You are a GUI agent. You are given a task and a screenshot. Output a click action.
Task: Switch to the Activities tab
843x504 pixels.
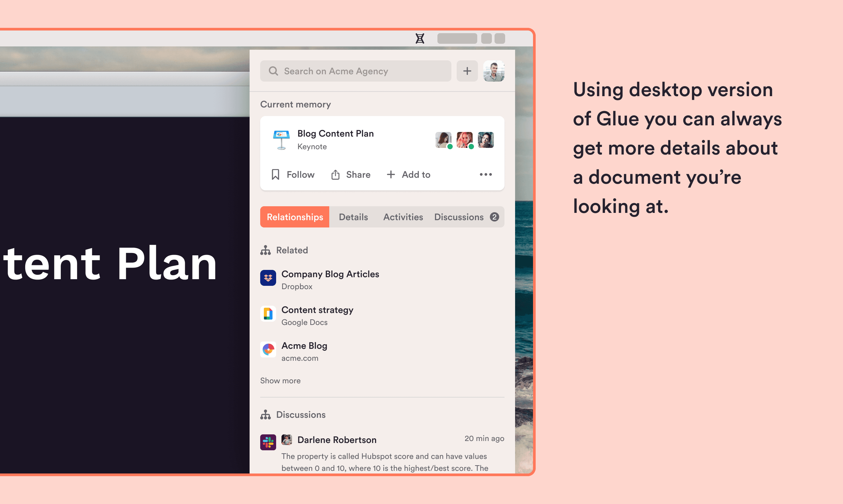tap(403, 217)
